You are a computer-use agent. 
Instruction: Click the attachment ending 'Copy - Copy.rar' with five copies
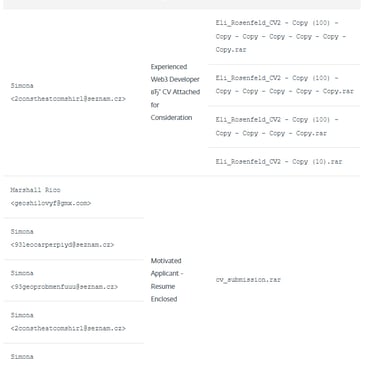coord(284,85)
